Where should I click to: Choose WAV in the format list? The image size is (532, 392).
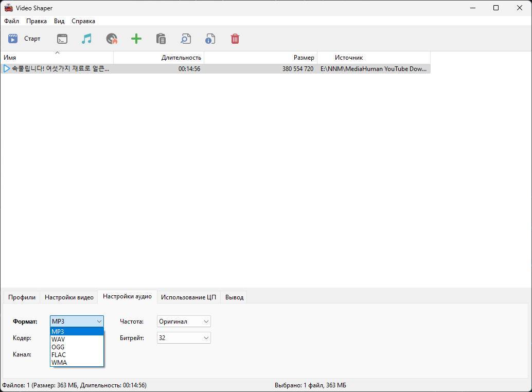pyautogui.click(x=77, y=339)
